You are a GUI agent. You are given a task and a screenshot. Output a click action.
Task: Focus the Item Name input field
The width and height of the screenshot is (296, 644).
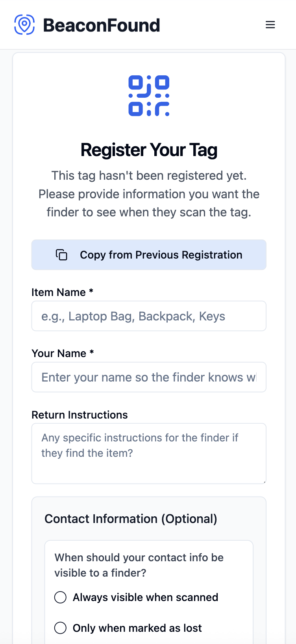coord(149,316)
